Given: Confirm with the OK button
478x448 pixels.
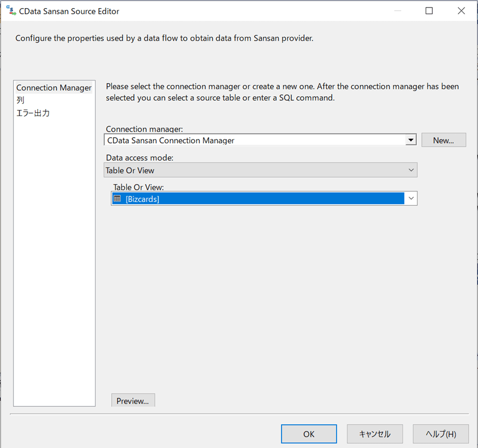Looking at the screenshot, I should (x=309, y=434).
